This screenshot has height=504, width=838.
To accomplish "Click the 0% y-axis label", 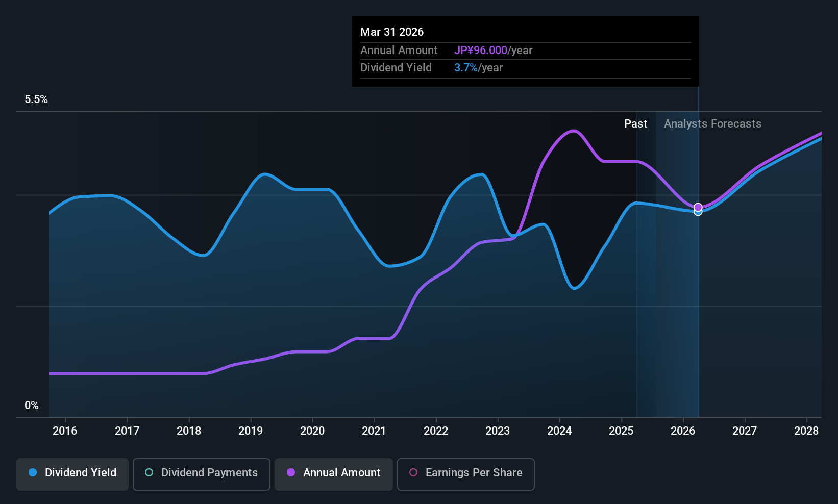I will (x=32, y=406).
